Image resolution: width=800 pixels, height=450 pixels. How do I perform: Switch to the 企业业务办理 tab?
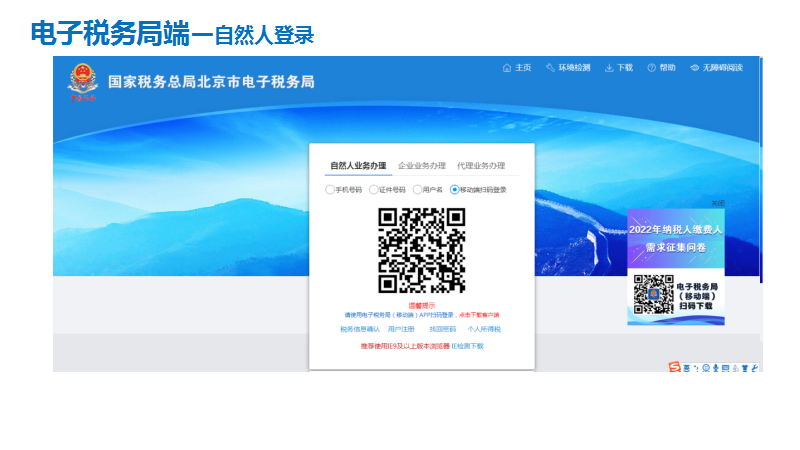click(x=422, y=166)
